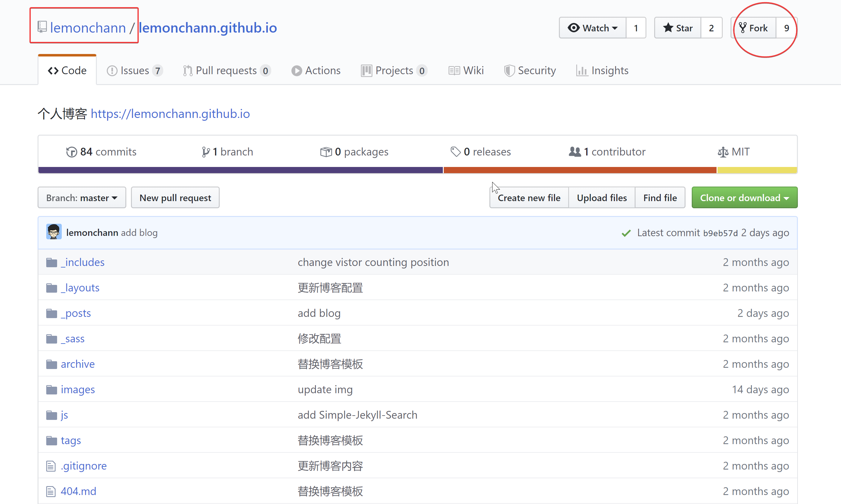This screenshot has height=504, width=841.
Task: Switch to the Code tab
Action: pos(67,70)
